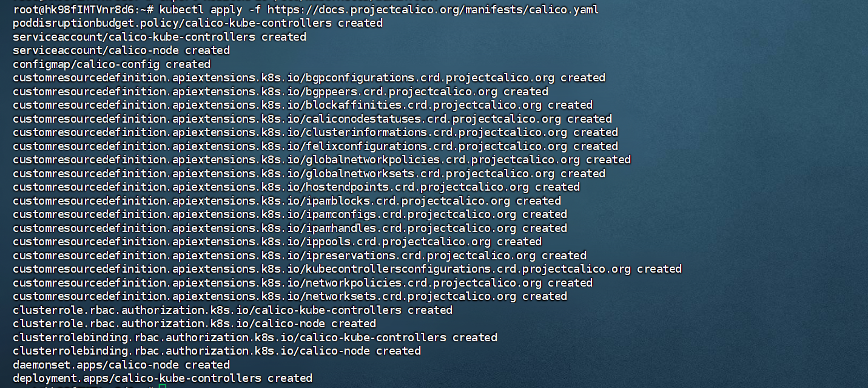Viewport: 868px width, 388px height.
Task: Click the hostendpoints CRD output line
Action: point(296,187)
